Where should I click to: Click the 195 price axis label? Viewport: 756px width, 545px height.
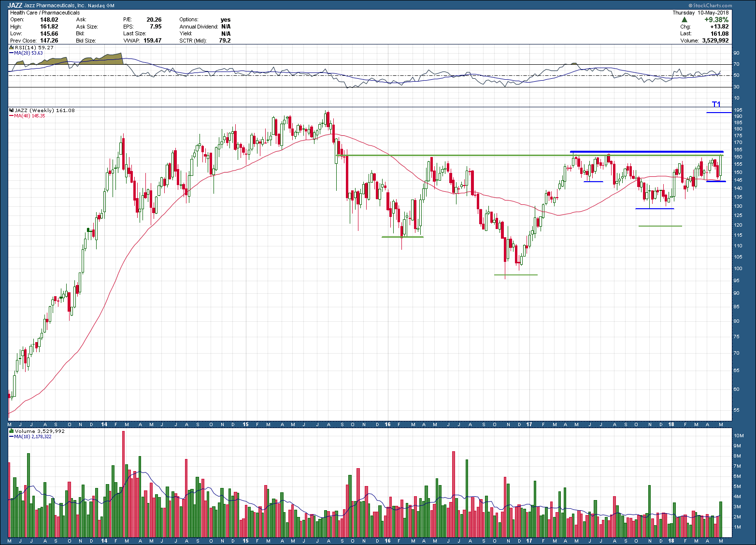pyautogui.click(x=738, y=110)
